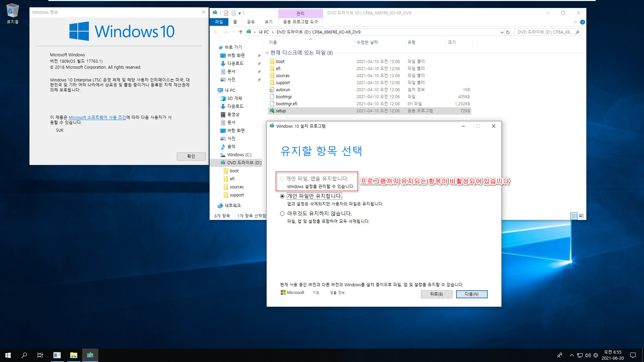Open the notification center icon
Screen dimensions: 644x362
coord(633,355)
